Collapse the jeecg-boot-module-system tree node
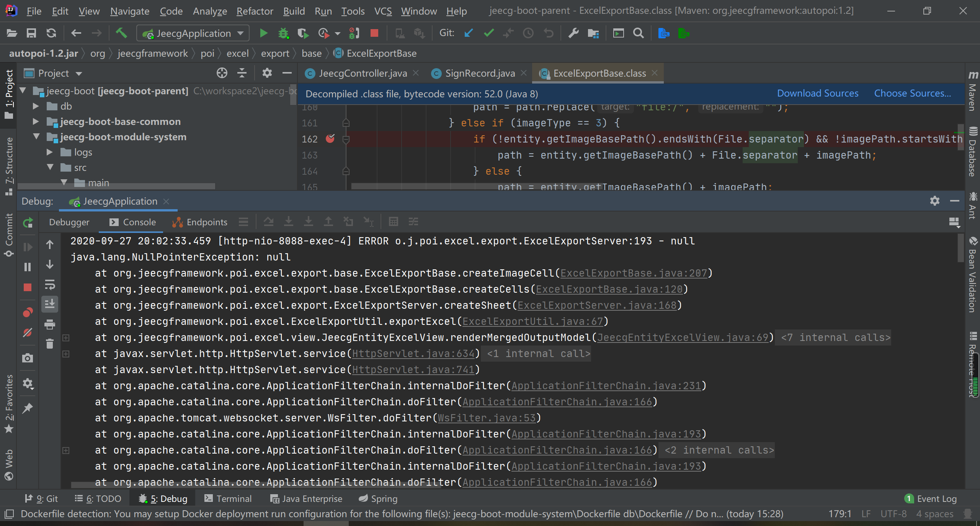 [36, 137]
